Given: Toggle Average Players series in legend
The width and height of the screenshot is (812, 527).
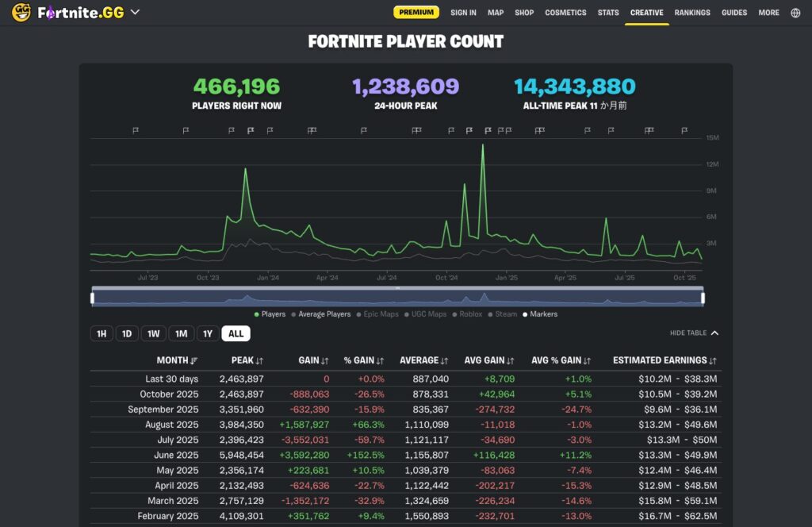Looking at the screenshot, I should pos(324,314).
